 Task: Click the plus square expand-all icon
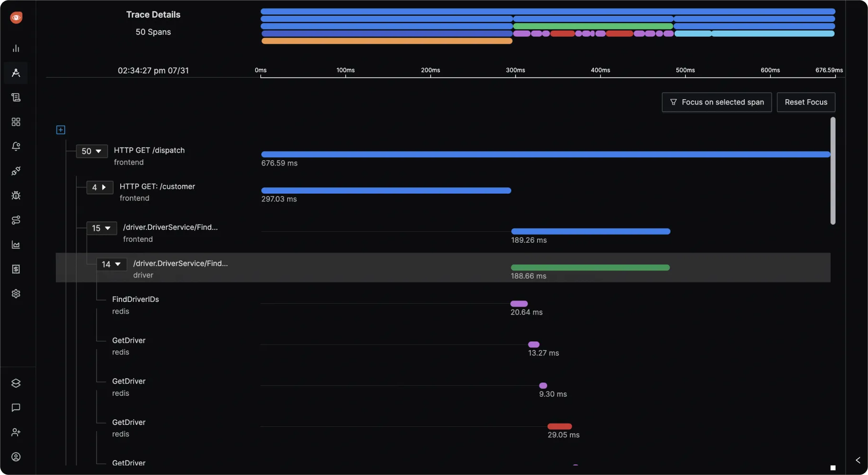(x=61, y=130)
